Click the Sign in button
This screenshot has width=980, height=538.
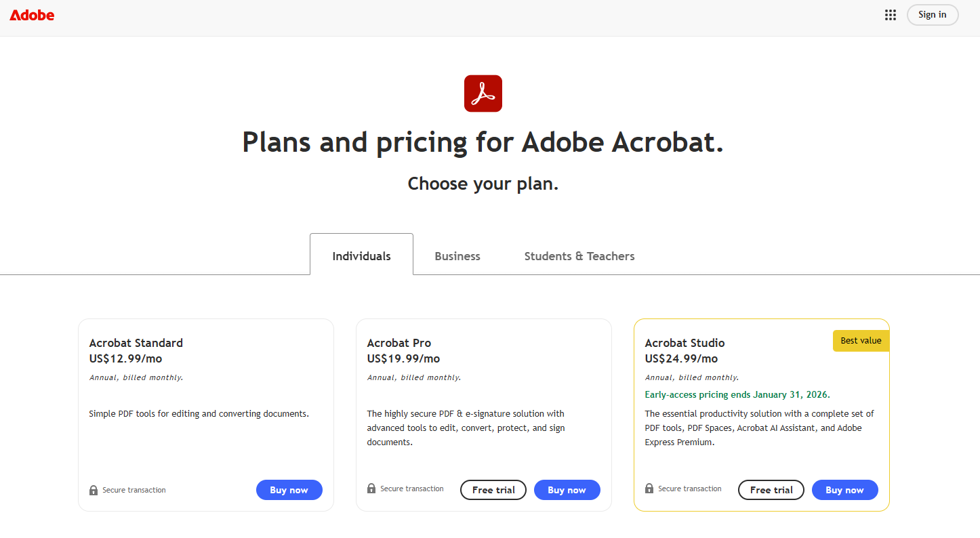pyautogui.click(x=932, y=14)
